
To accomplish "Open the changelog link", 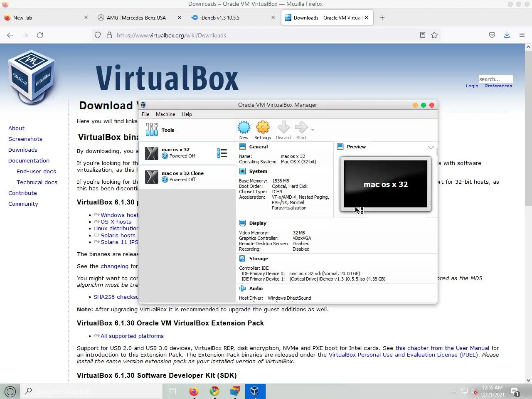I will [x=114, y=266].
